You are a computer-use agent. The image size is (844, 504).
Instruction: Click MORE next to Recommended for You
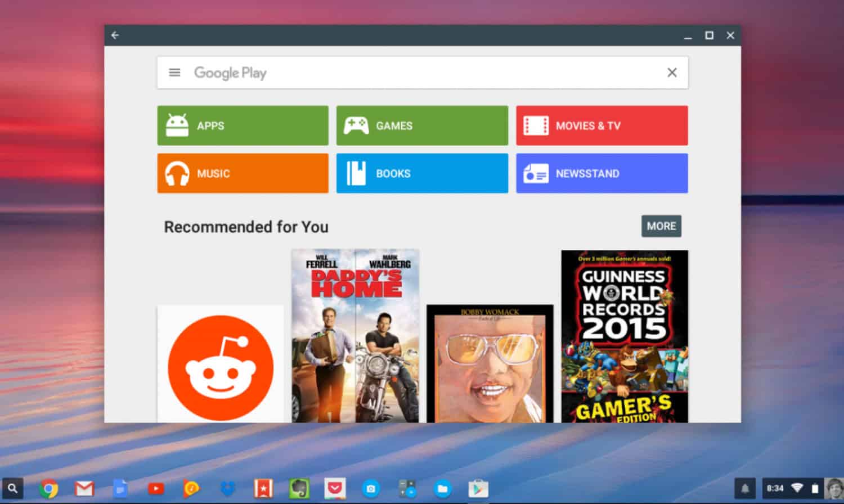(661, 226)
